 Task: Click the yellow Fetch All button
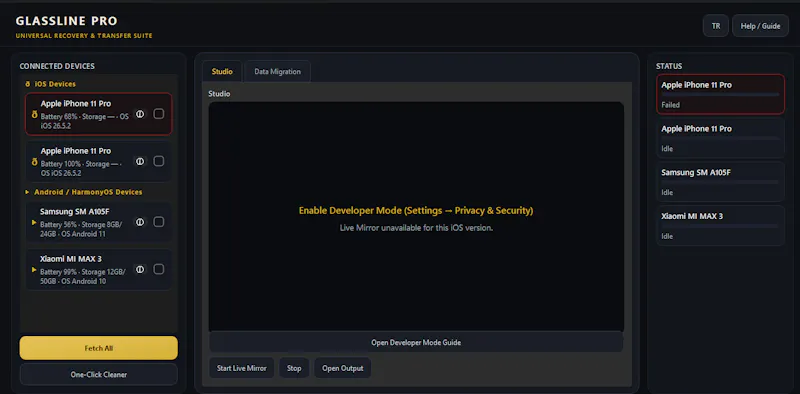point(98,348)
